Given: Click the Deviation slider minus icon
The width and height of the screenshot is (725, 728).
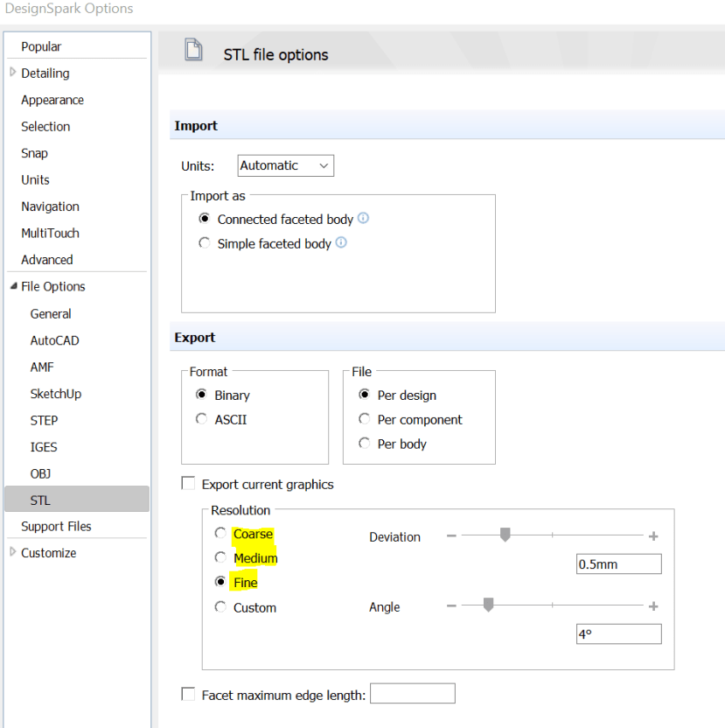Looking at the screenshot, I should (x=451, y=535).
